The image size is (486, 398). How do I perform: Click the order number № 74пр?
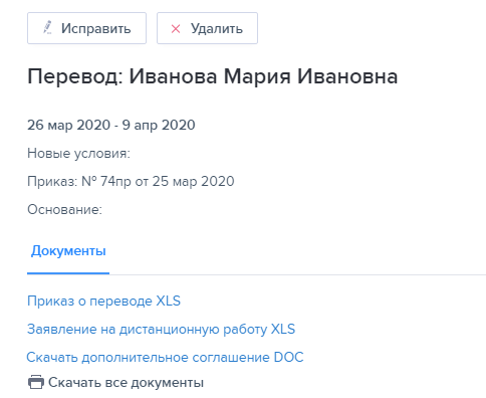pos(106,182)
